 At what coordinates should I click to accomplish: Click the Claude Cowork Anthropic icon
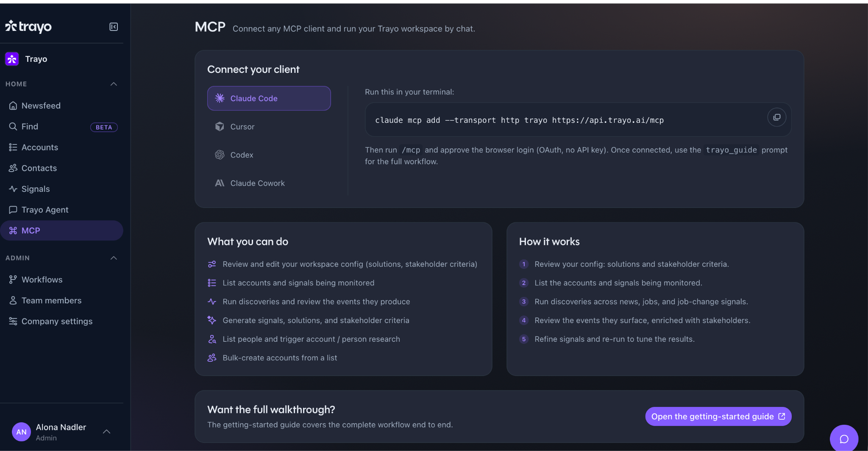(220, 183)
